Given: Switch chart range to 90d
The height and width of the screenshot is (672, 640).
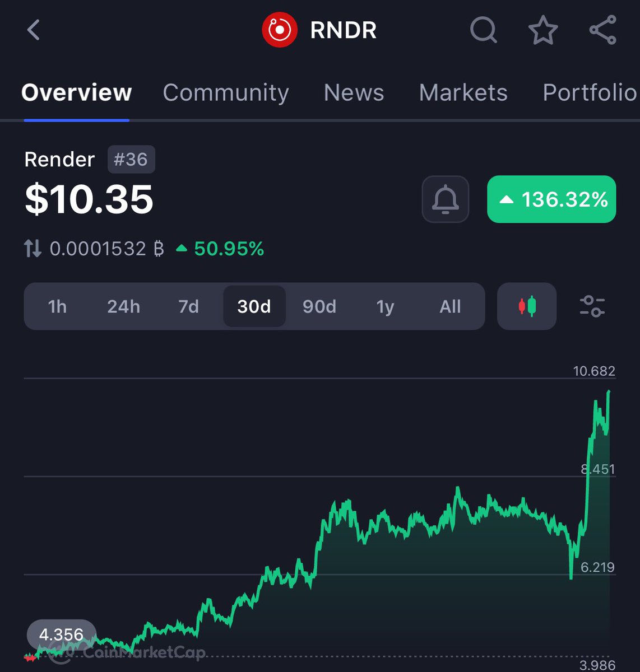Looking at the screenshot, I should point(319,306).
